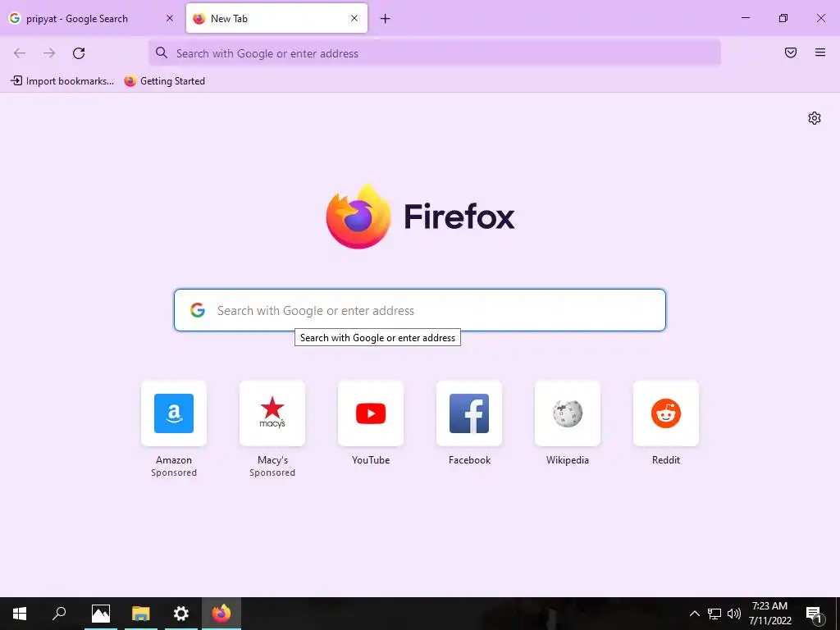Open the volume tray icon
The height and width of the screenshot is (630, 840).
coord(734,614)
